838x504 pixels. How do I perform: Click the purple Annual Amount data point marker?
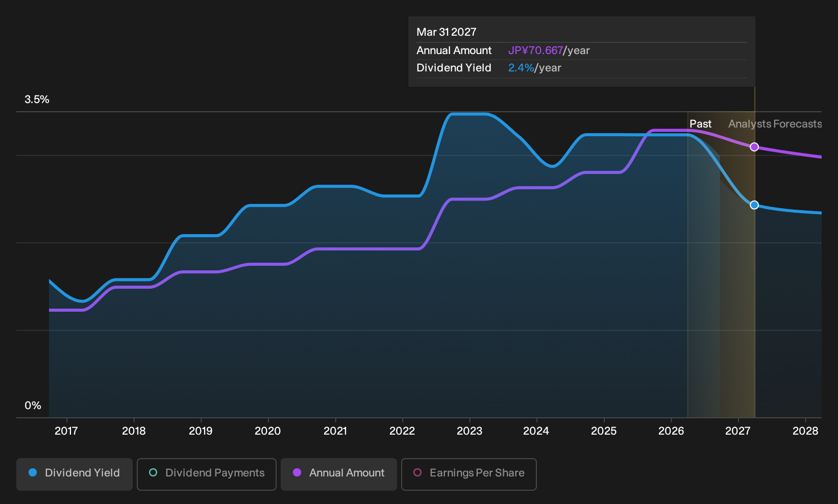tap(754, 147)
